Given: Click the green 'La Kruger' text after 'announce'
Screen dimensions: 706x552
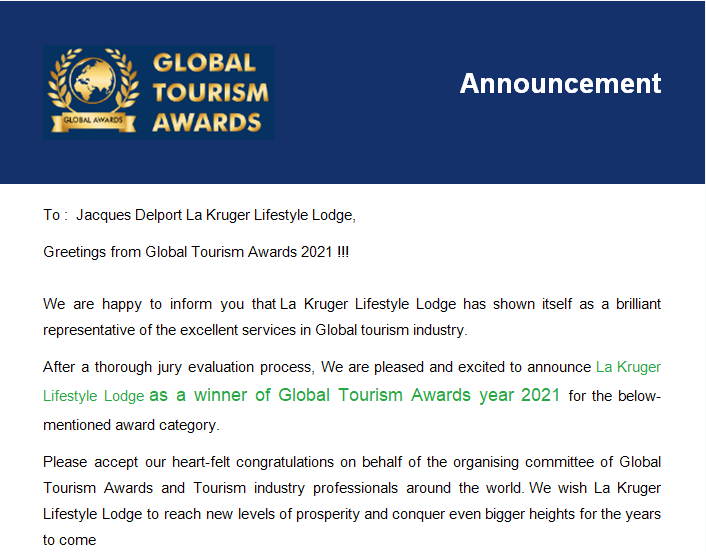Looking at the screenshot, I should [628, 367].
